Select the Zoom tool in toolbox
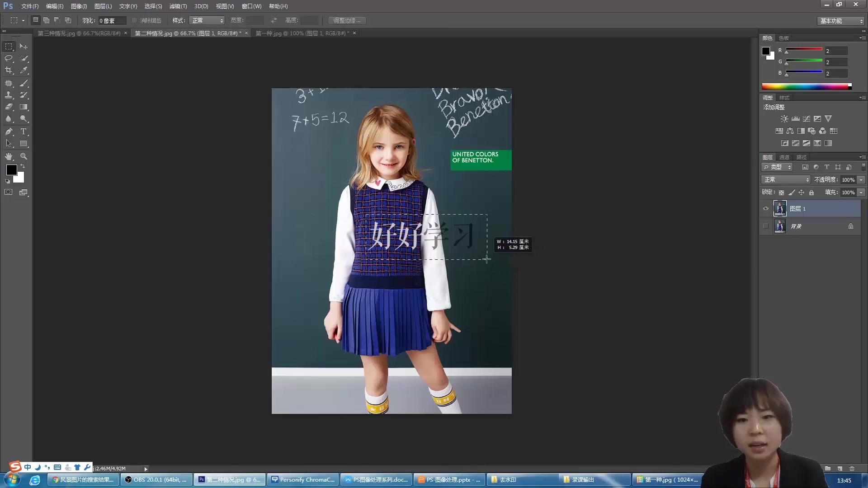The height and width of the screenshot is (488, 868). (24, 156)
